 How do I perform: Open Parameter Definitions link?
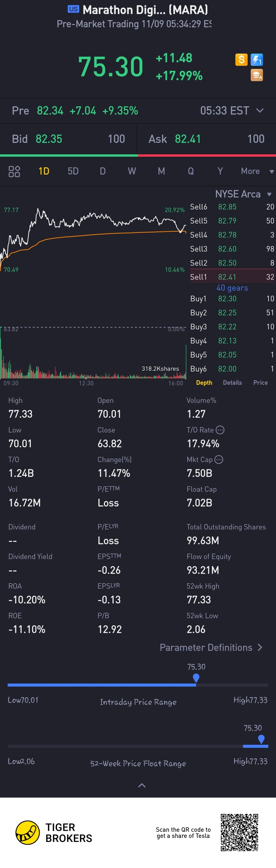click(x=211, y=647)
